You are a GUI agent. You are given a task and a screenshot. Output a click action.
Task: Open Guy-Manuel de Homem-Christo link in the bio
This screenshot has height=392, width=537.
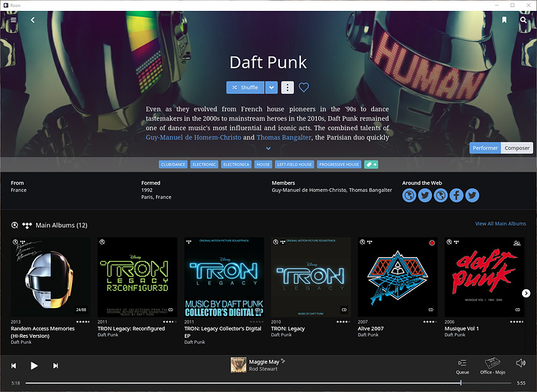(x=193, y=137)
